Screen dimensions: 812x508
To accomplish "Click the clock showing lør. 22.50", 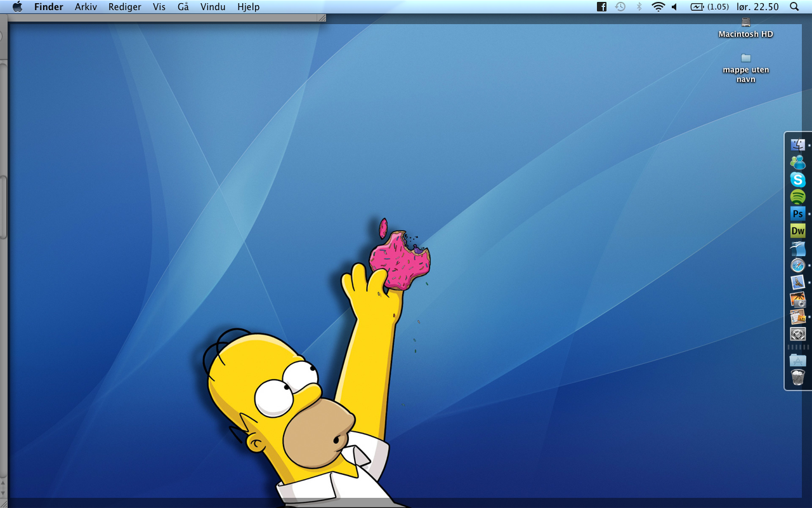I will [757, 7].
